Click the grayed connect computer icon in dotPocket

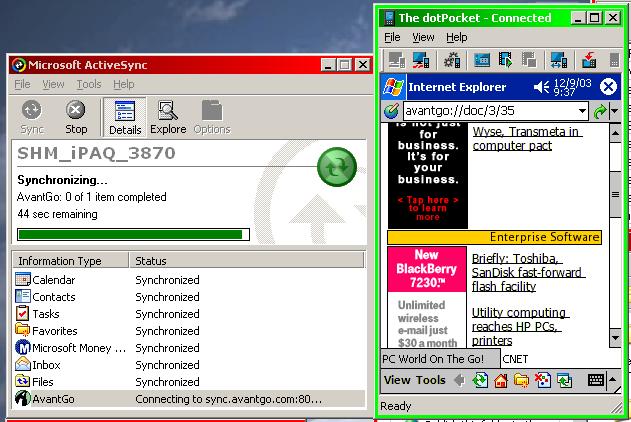tap(397, 60)
